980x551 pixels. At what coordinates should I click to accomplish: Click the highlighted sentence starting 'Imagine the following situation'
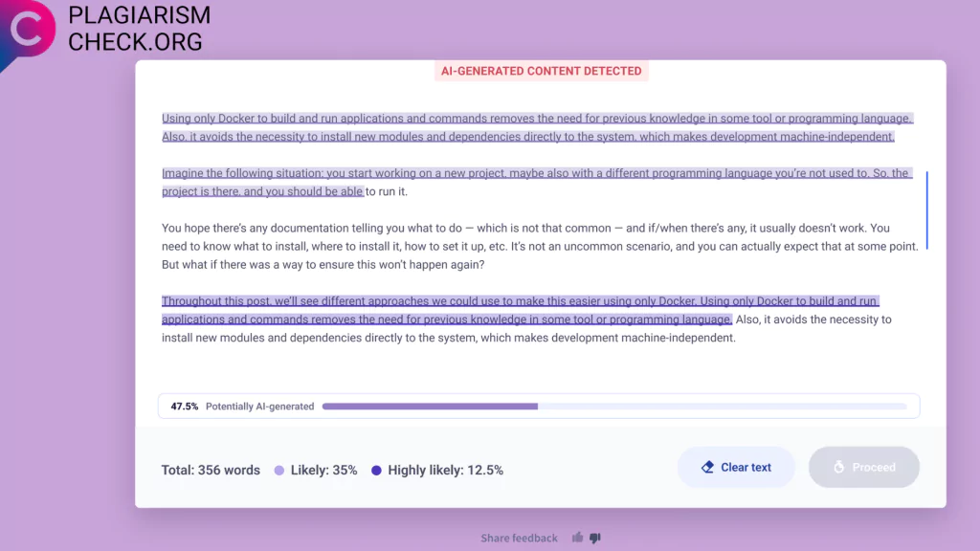[537, 183]
